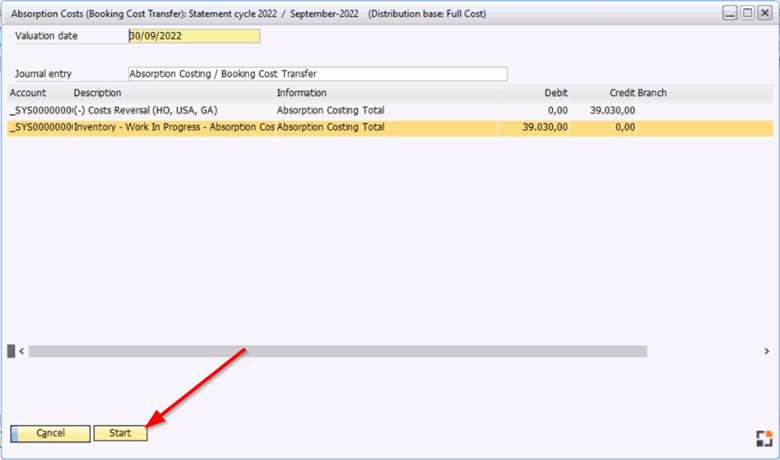Click the Description column header
Image resolution: width=780 pixels, height=460 pixels.
tap(97, 93)
